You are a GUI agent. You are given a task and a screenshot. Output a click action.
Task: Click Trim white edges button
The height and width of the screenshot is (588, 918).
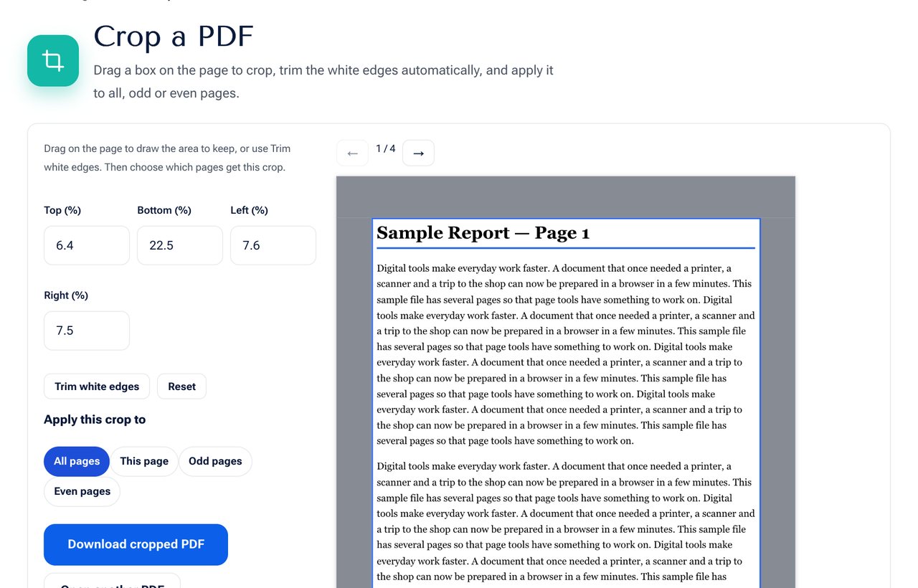[x=97, y=387]
